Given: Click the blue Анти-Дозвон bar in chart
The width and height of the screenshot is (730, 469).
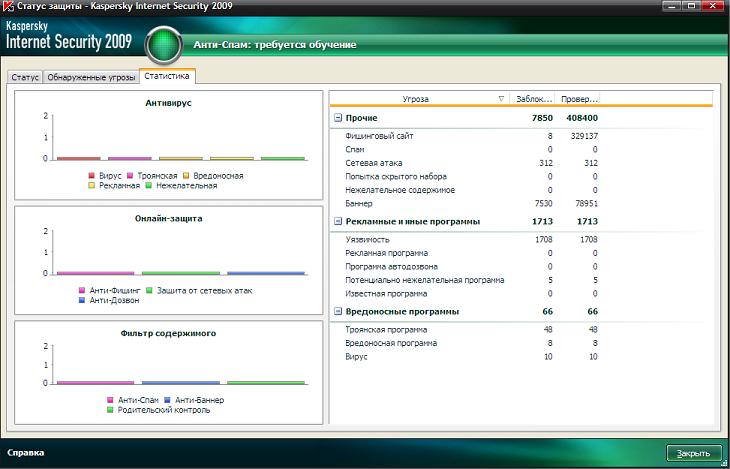Looking at the screenshot, I should coord(265,273).
